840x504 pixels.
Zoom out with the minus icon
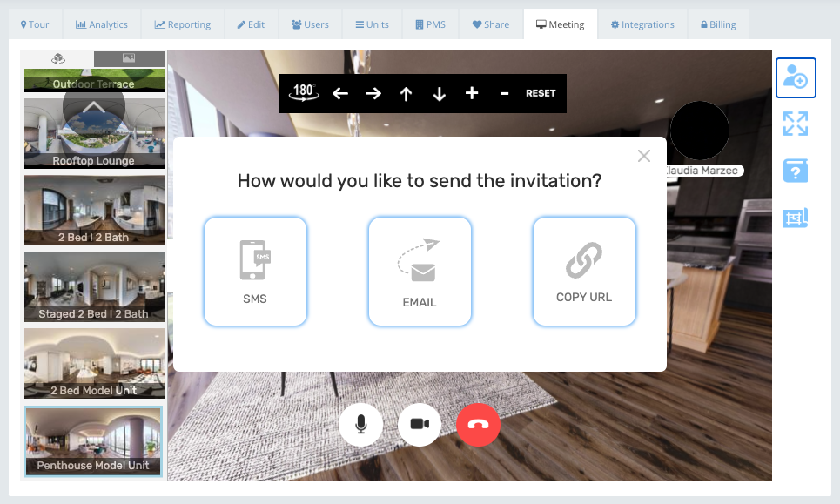point(505,93)
